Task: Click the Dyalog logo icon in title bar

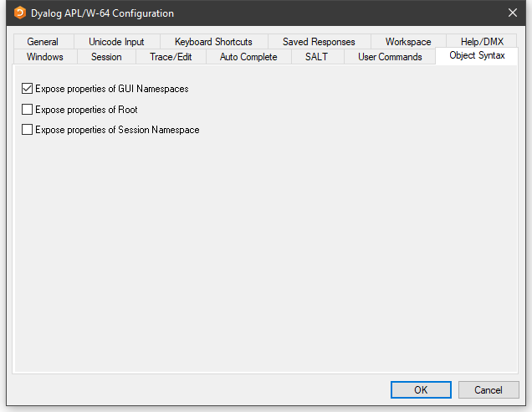Action: [19, 13]
